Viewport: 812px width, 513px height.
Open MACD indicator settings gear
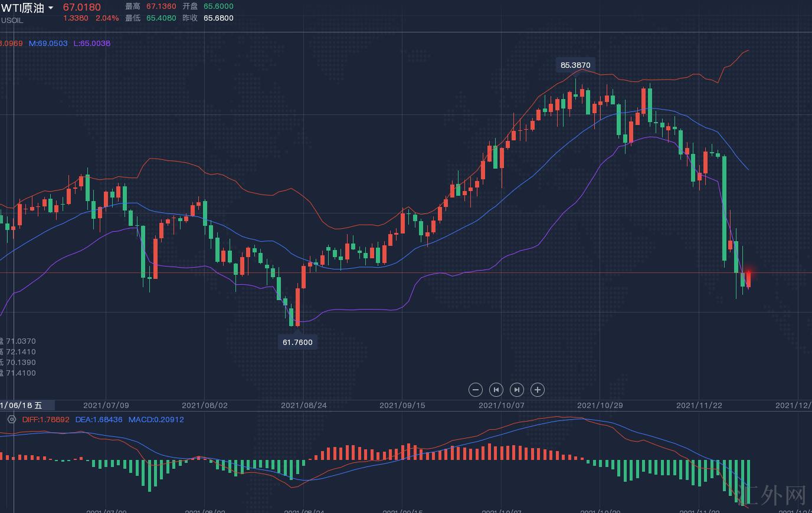click(x=11, y=419)
